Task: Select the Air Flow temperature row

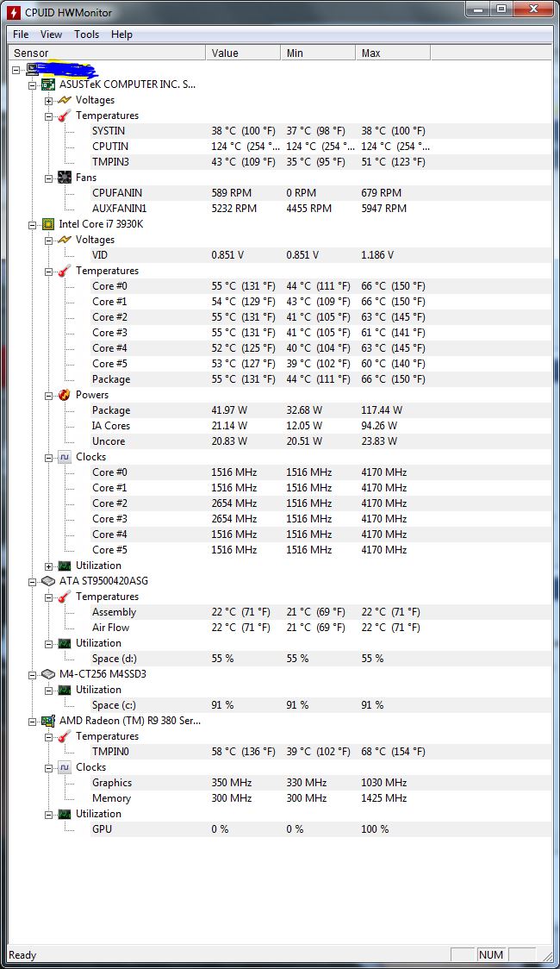Action: pyautogui.click(x=320, y=628)
